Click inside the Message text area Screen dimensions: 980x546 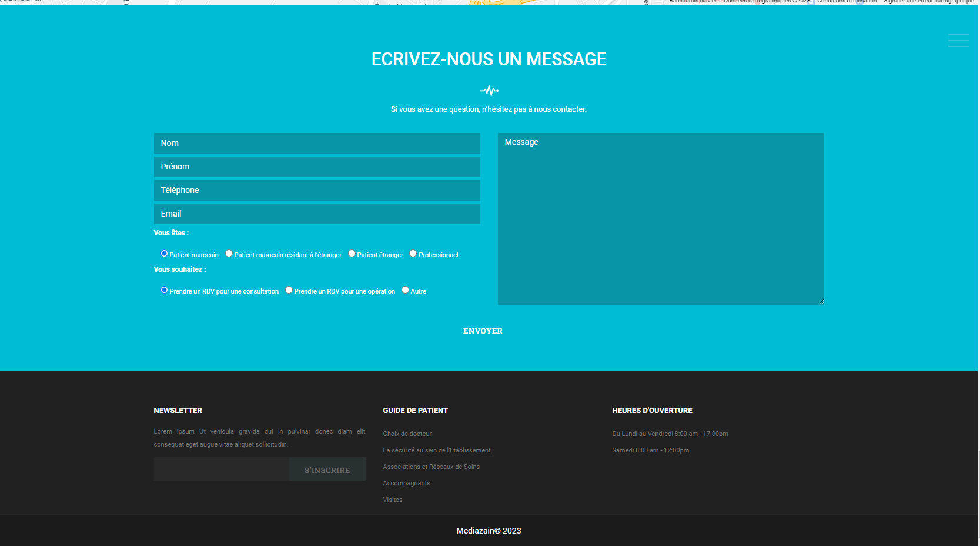coord(660,218)
